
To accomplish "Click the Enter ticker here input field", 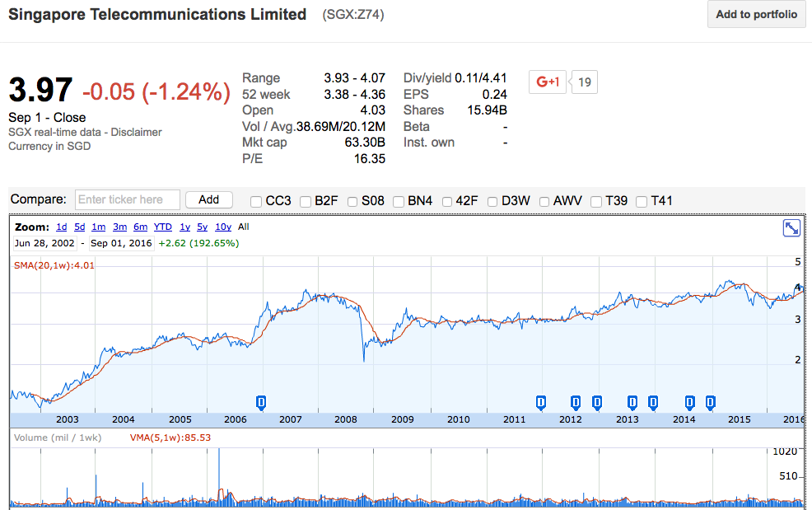I will pos(127,199).
